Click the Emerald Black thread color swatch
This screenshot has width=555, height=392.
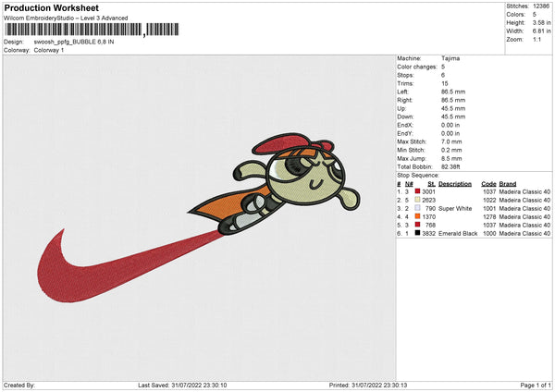click(x=418, y=233)
